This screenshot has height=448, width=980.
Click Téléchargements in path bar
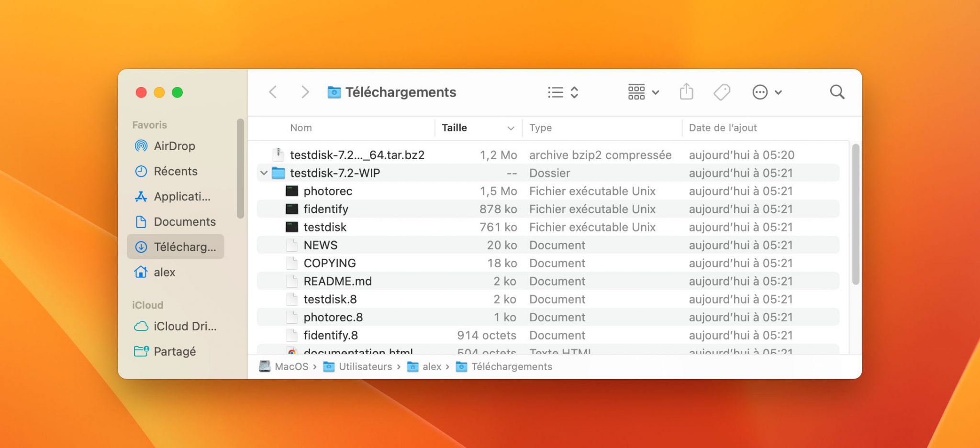[x=504, y=367]
